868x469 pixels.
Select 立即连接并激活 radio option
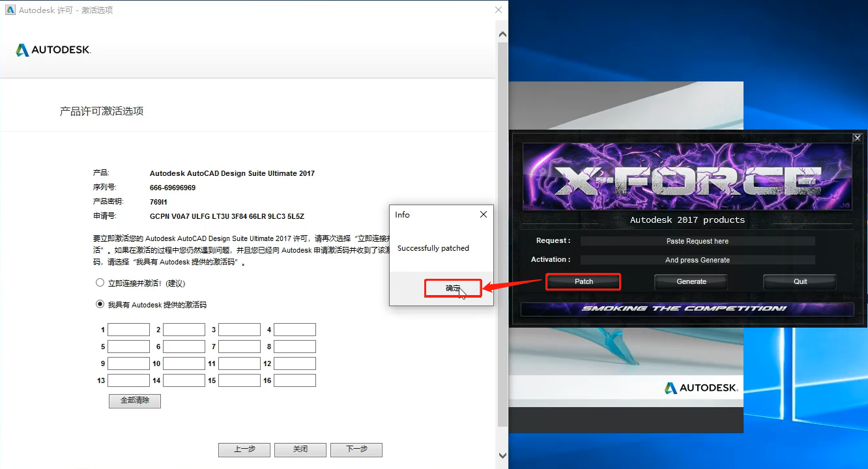tap(100, 283)
